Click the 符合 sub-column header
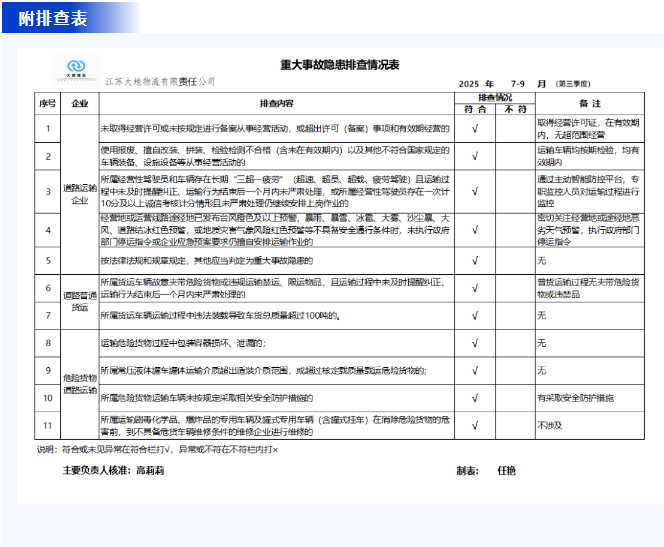 (476, 109)
